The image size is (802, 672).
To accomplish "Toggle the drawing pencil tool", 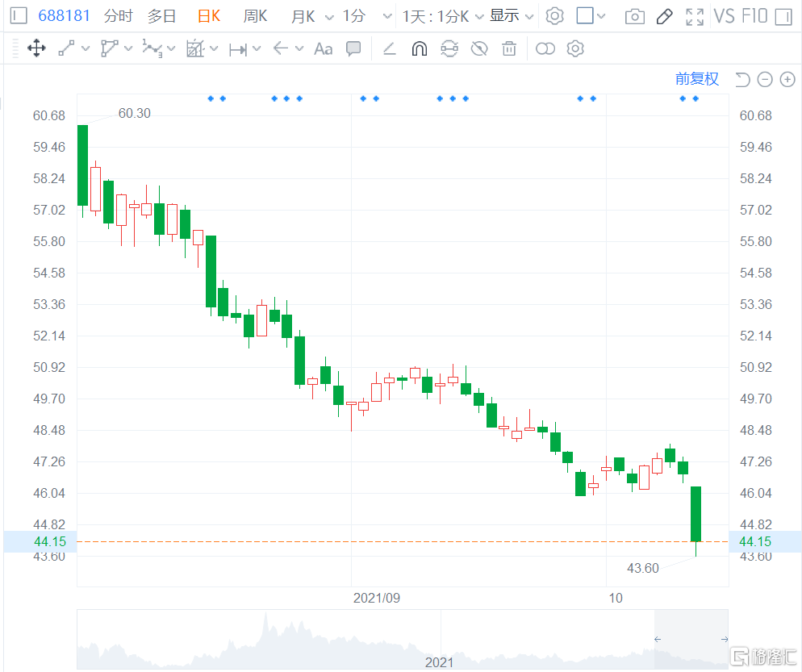I will point(664,16).
